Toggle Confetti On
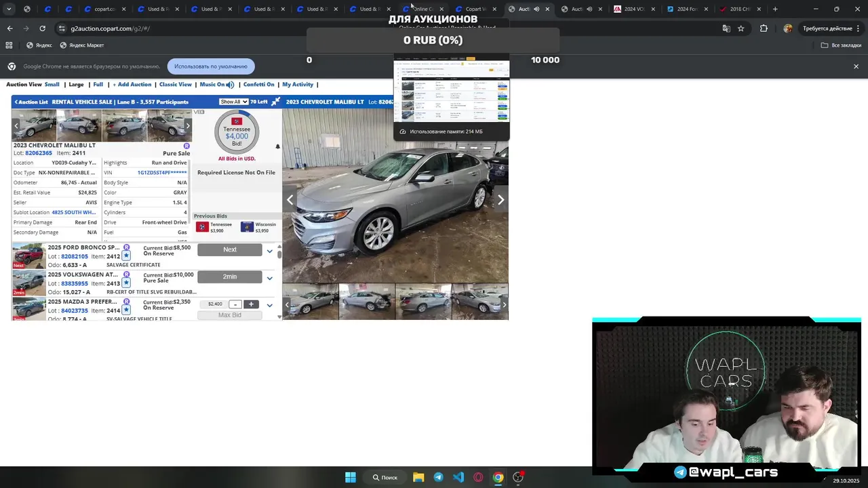Viewport: 868px width, 488px height. tap(258, 85)
